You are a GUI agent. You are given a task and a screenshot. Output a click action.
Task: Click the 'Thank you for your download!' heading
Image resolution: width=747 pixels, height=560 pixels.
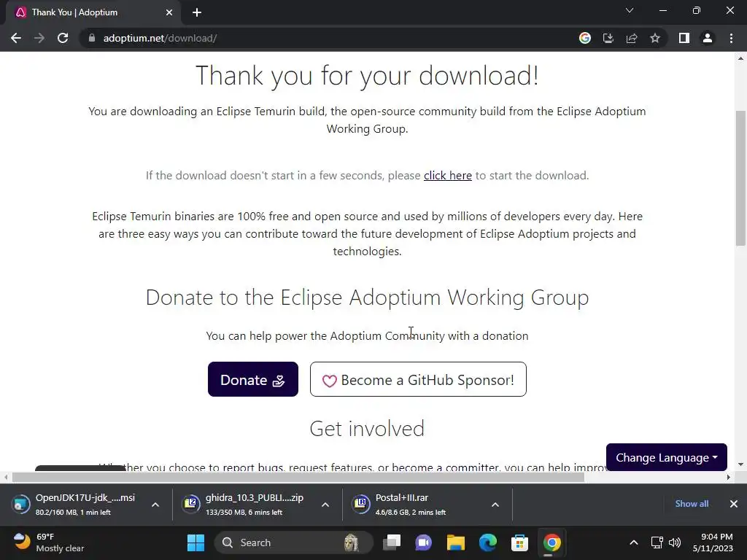[367, 75]
